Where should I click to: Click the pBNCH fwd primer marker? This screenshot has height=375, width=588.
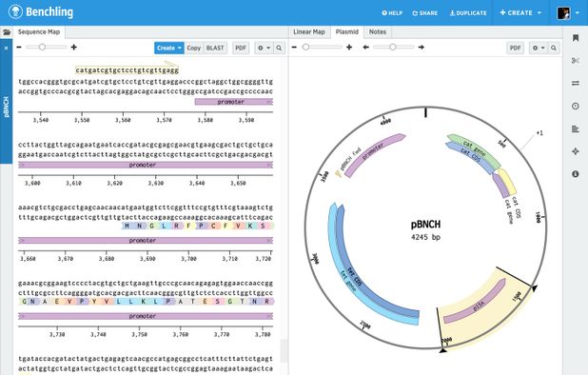point(339,173)
